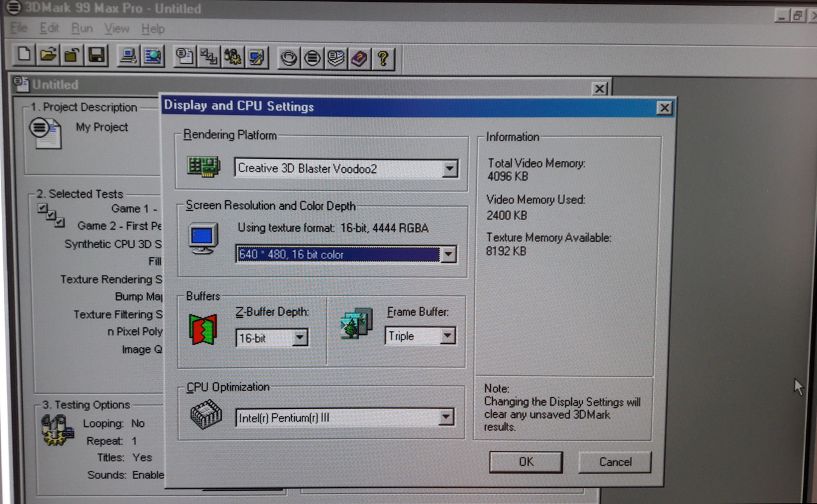
Task: Open the Help menu
Action: tap(153, 29)
